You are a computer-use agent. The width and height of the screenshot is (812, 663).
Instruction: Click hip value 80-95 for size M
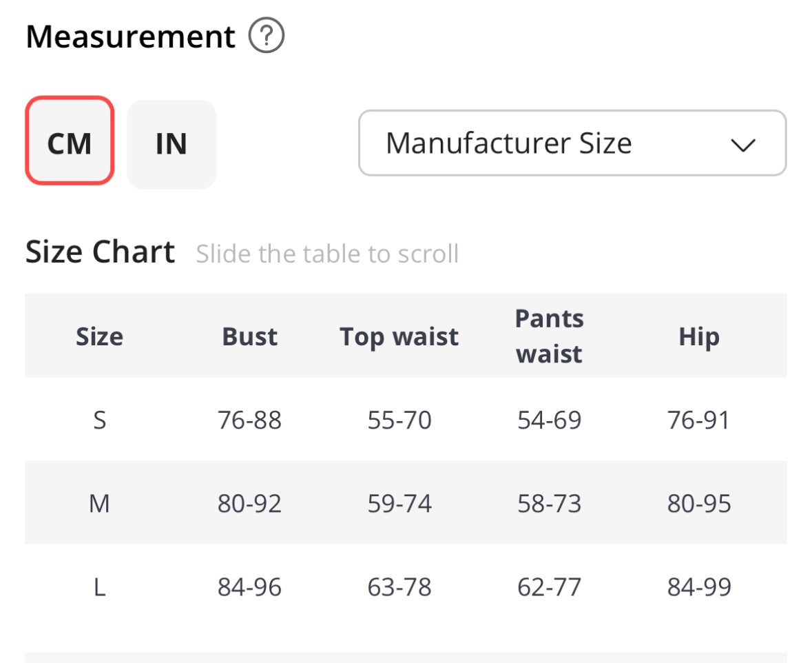(698, 504)
